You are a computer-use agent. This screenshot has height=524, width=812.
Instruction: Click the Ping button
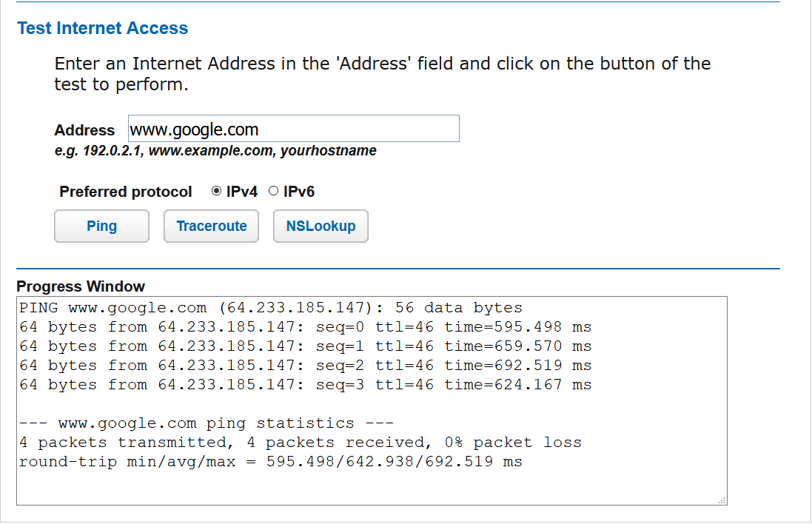pyautogui.click(x=101, y=226)
